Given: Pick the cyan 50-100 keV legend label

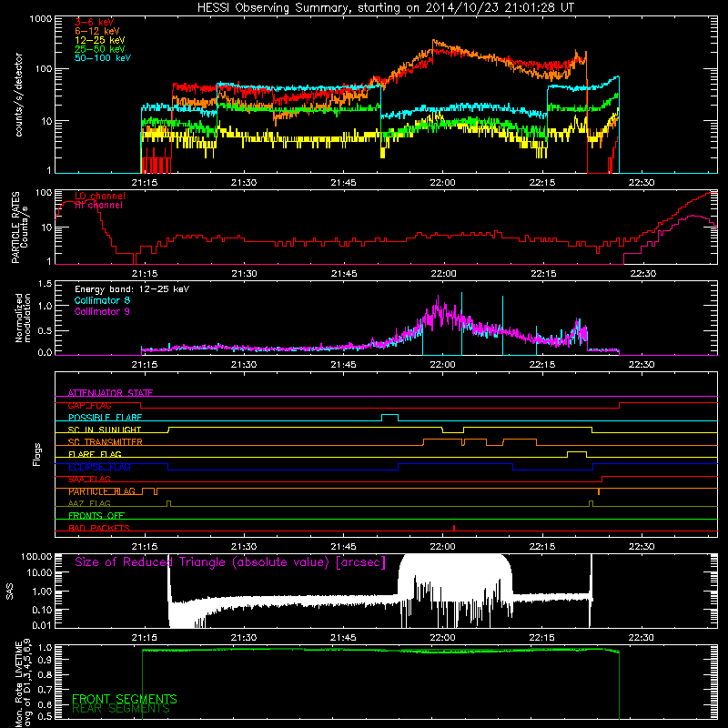Looking at the screenshot, I should 103,58.
